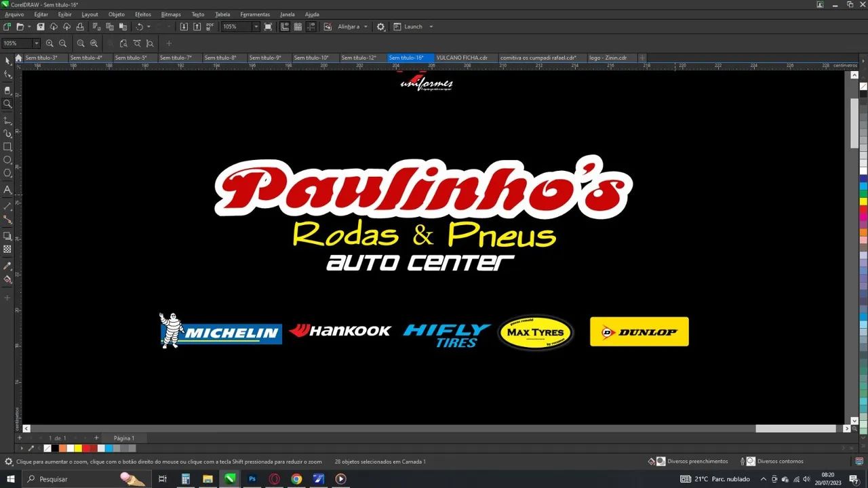
Task: Toggle rulers display in toolbar
Action: click(x=285, y=26)
